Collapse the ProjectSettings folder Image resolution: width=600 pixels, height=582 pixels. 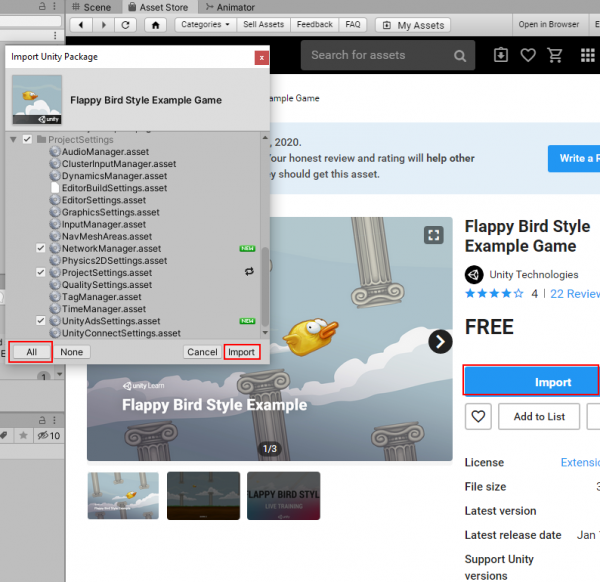pyautogui.click(x=13, y=140)
